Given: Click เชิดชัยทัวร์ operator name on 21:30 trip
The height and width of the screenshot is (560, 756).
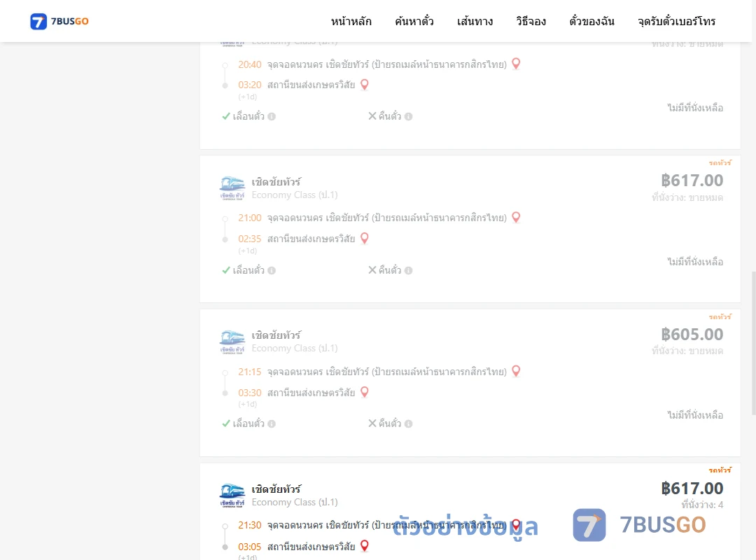Looking at the screenshot, I should click(276, 489).
